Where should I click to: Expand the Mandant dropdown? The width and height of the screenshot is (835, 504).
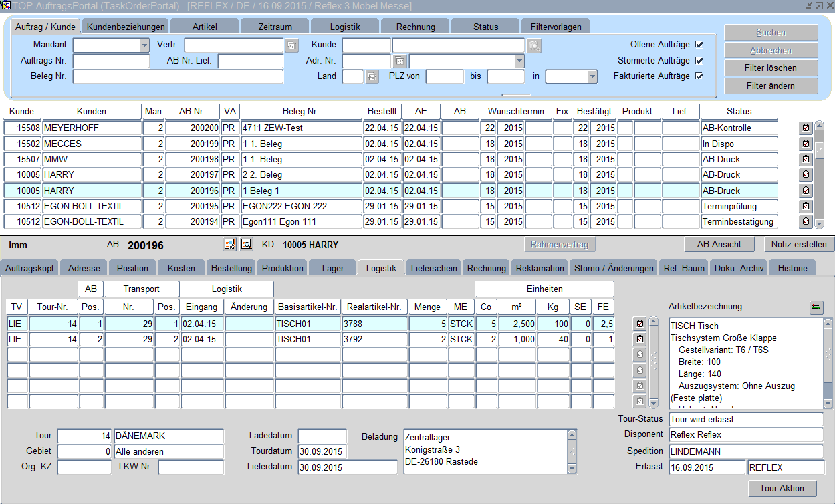[144, 45]
